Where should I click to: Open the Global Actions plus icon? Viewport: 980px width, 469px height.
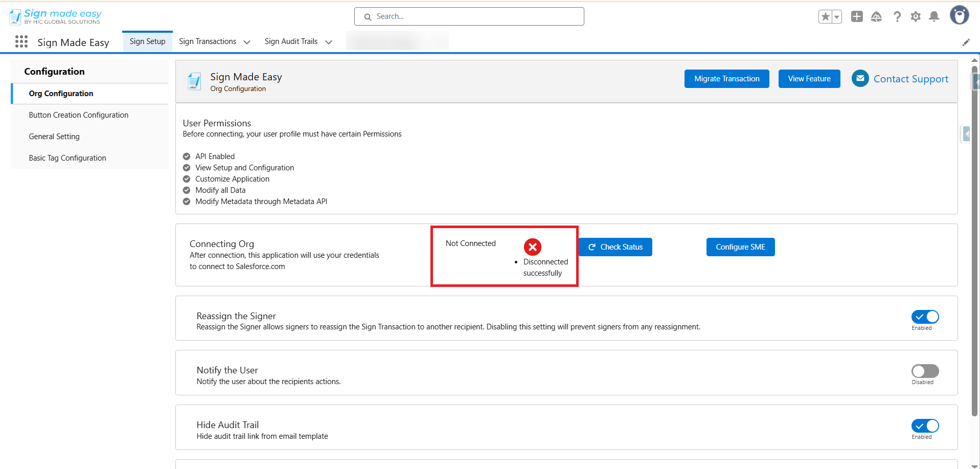(x=857, y=16)
